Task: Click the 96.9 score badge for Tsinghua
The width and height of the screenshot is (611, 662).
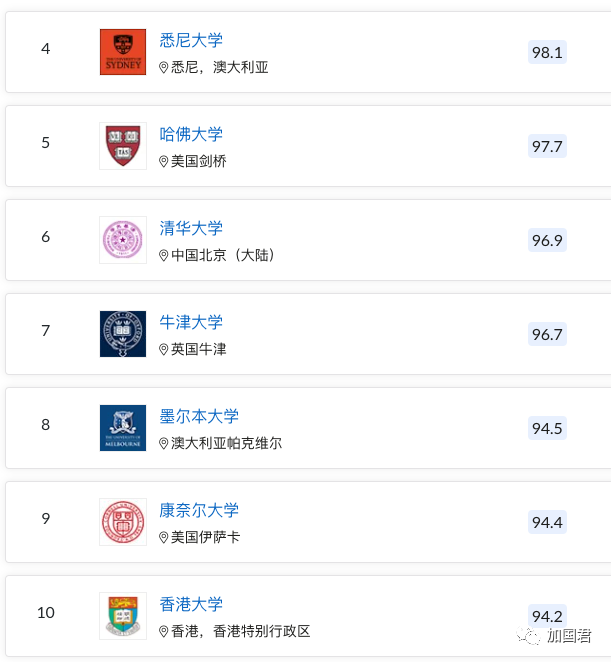Action: (x=547, y=240)
